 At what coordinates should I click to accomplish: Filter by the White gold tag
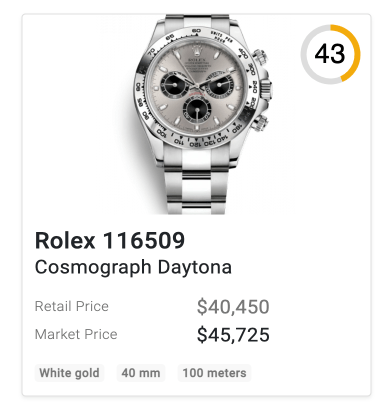pyautogui.click(x=69, y=373)
